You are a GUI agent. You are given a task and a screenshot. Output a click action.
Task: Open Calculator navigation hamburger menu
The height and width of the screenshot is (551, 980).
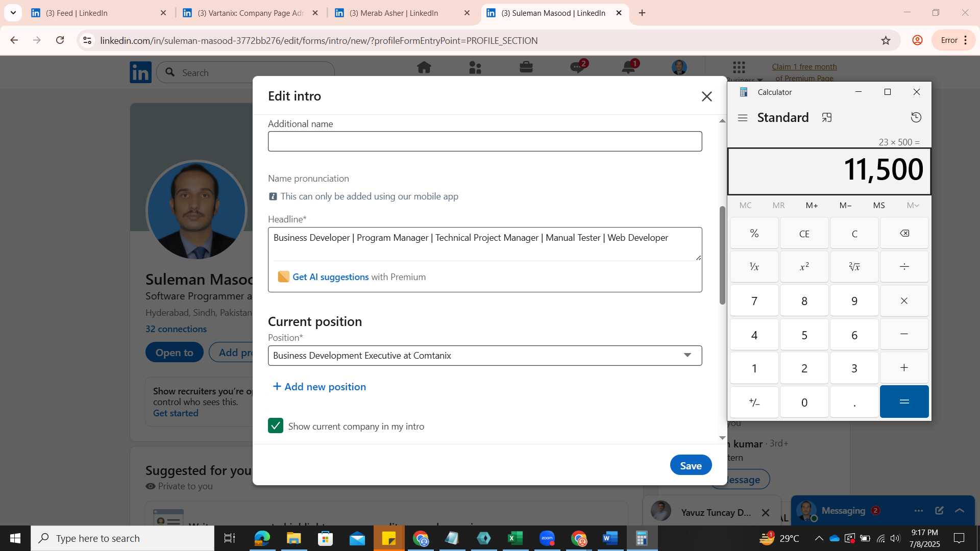[x=743, y=118]
